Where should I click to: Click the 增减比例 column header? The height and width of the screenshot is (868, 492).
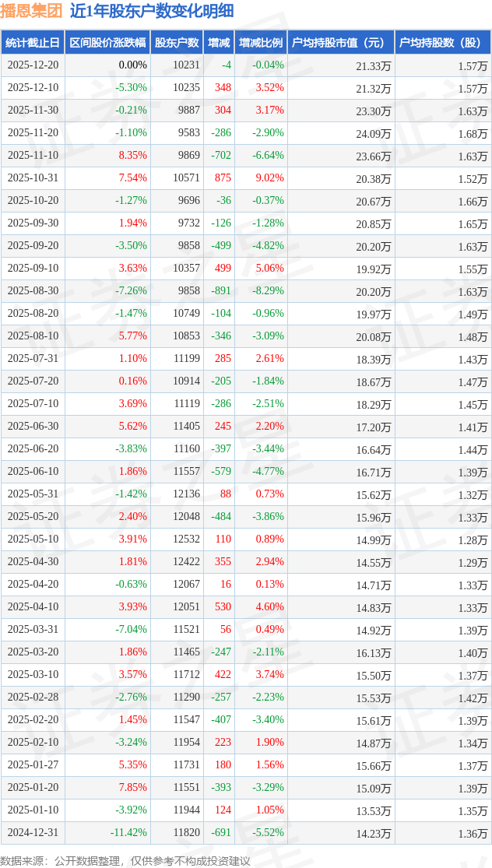click(261, 43)
